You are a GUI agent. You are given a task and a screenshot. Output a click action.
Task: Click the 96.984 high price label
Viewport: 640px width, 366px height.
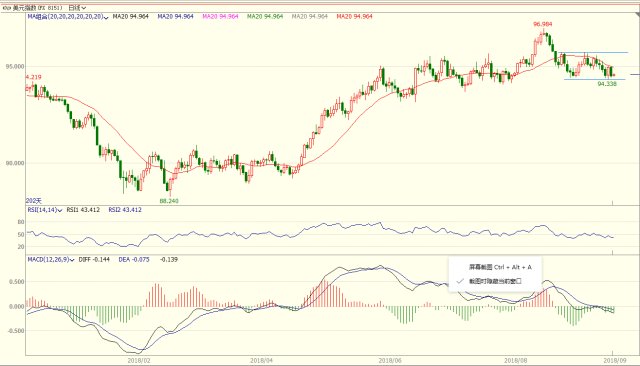coord(542,24)
